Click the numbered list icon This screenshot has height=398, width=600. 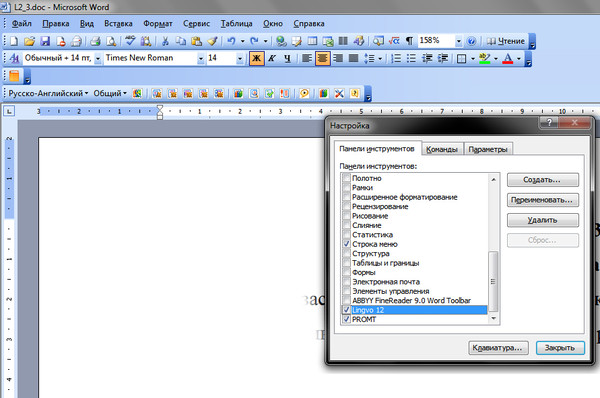396,59
